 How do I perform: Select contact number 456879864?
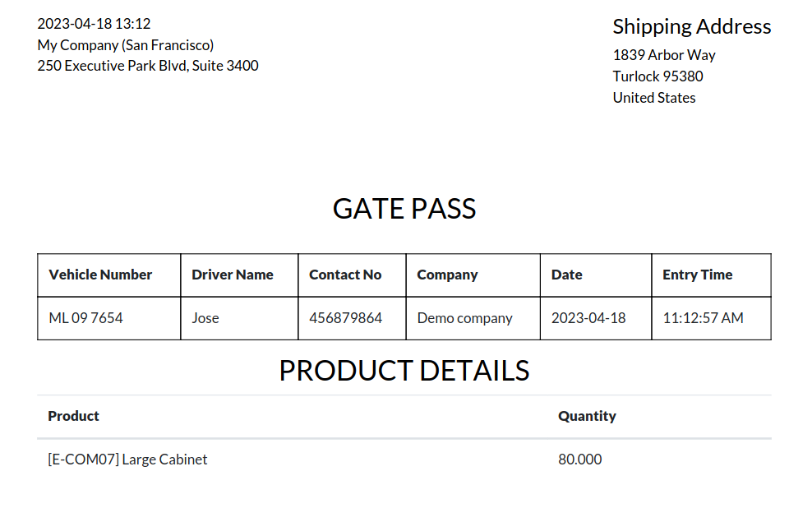tap(345, 318)
